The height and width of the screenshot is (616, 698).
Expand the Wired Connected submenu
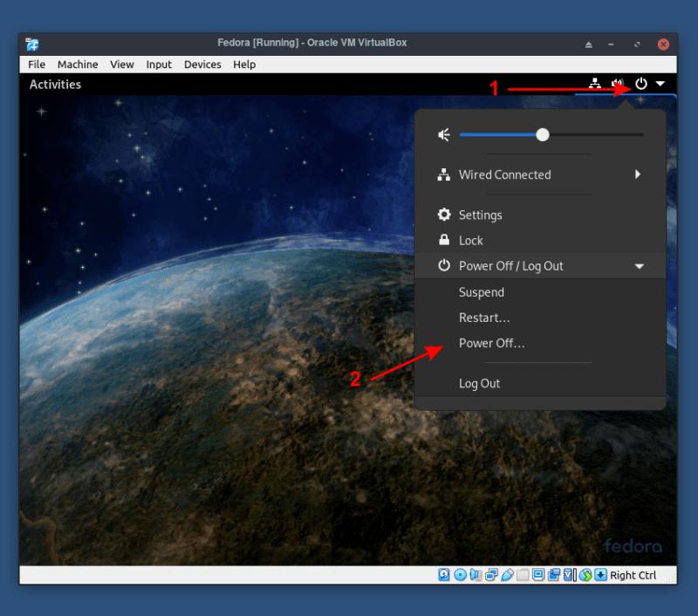click(x=638, y=175)
